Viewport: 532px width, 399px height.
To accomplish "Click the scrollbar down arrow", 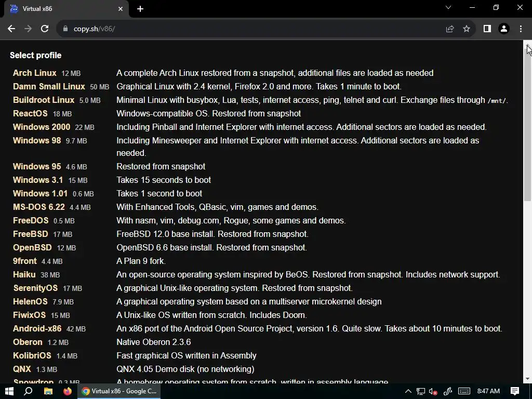I will (528, 379).
